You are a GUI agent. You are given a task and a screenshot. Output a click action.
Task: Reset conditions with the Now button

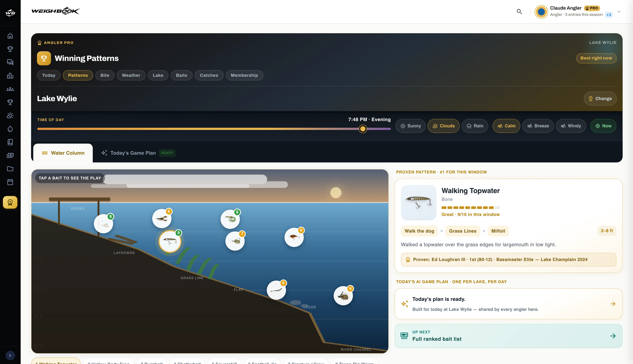click(603, 126)
